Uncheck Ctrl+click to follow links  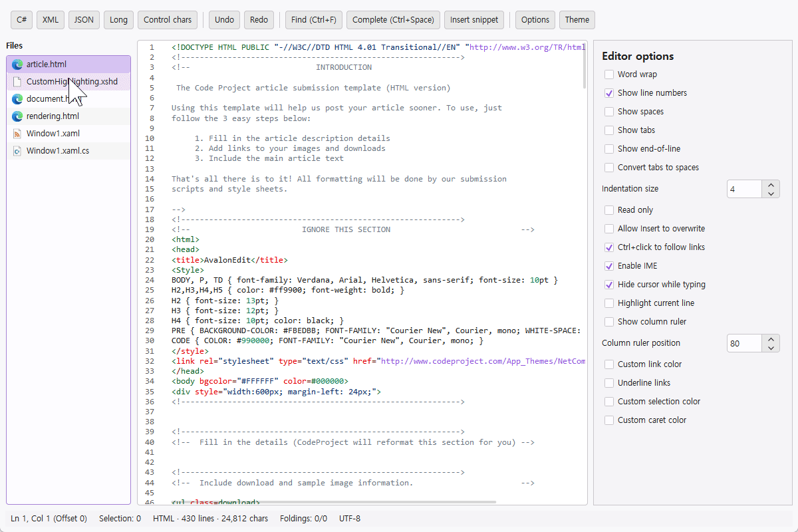click(609, 247)
